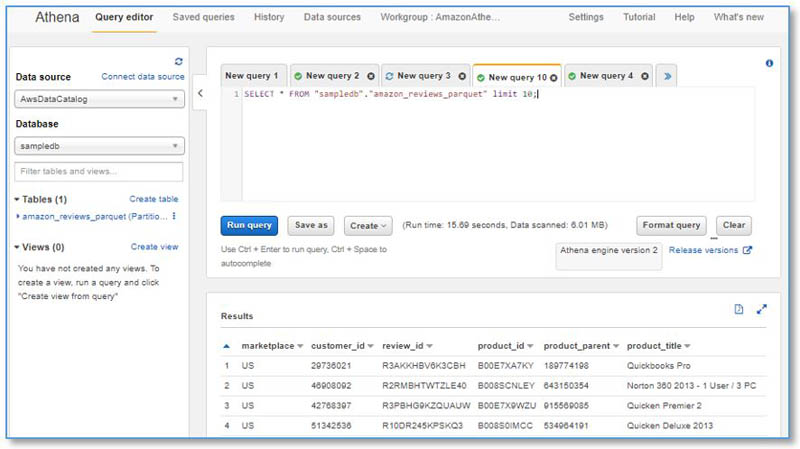Screen dimensions: 800x449
Task: Open the Workgroup AmazonAthe... tab
Action: click(440, 17)
